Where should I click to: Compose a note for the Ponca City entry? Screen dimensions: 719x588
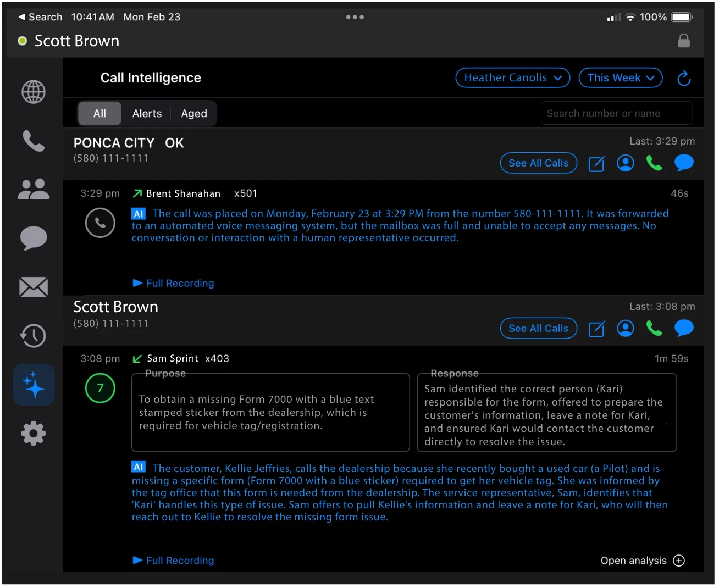[596, 163]
